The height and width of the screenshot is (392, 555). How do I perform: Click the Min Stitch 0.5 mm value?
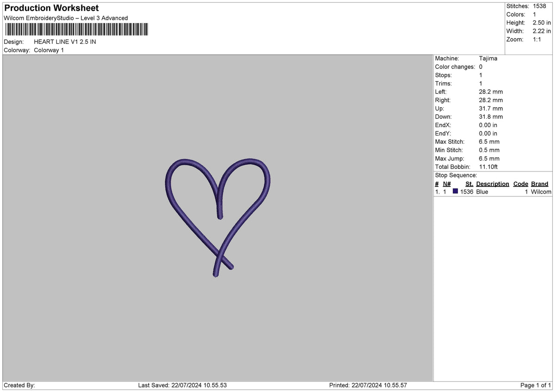[x=489, y=150]
